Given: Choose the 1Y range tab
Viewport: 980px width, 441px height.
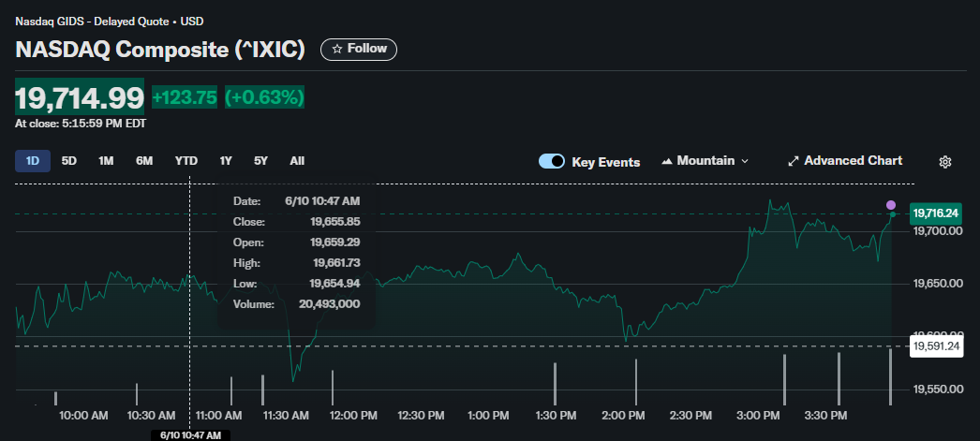Looking at the screenshot, I should tap(226, 161).
